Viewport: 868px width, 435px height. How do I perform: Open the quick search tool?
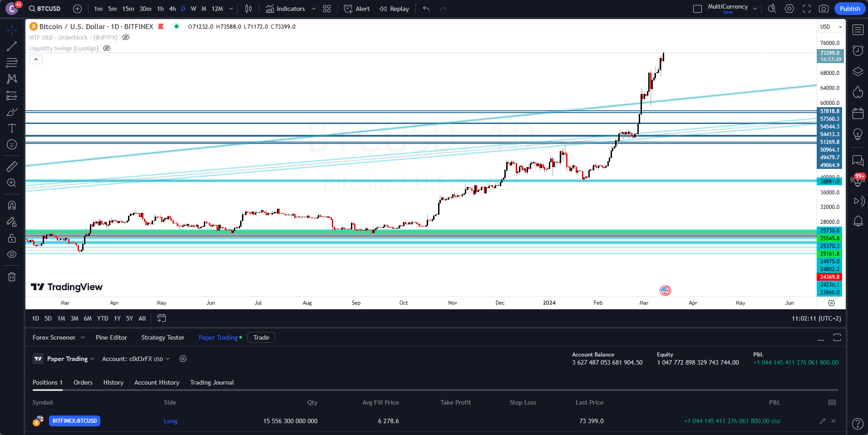(x=772, y=9)
